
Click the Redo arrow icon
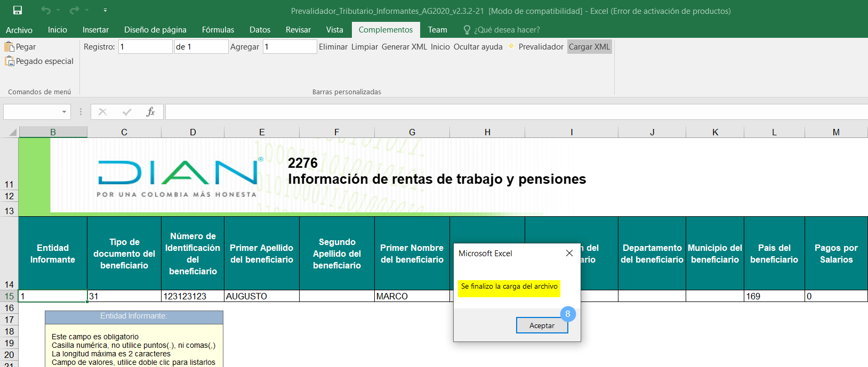pyautogui.click(x=74, y=10)
